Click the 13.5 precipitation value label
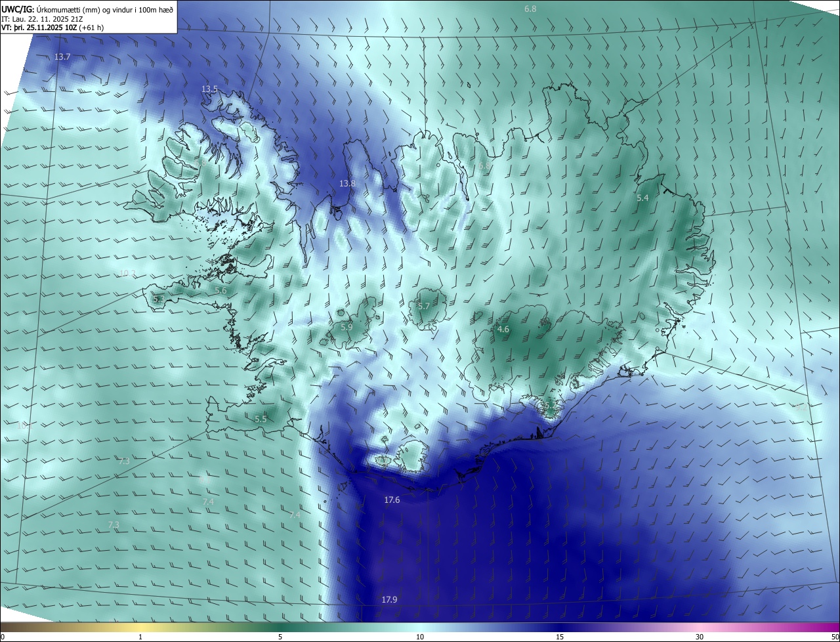The width and height of the screenshot is (840, 642). point(209,89)
